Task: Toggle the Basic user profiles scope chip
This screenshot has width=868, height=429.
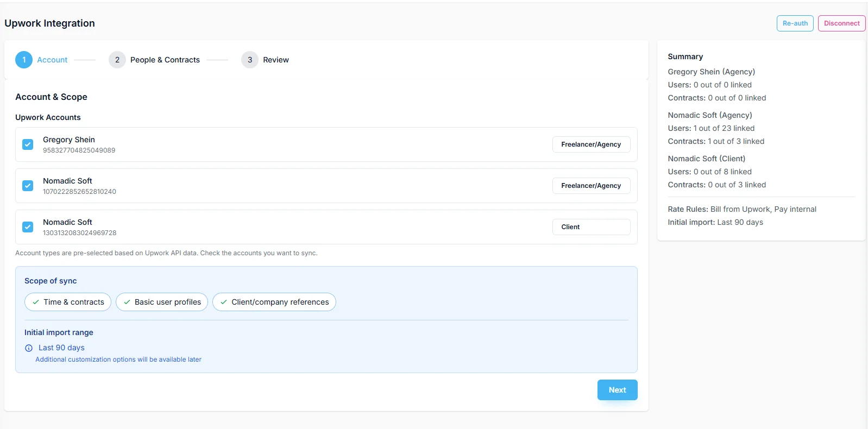Action: pos(162,302)
